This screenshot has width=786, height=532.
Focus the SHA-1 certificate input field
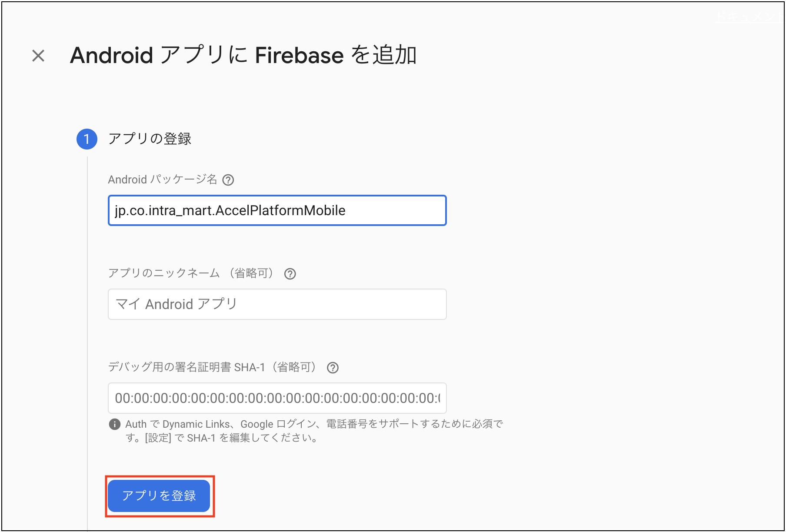pyautogui.click(x=277, y=398)
